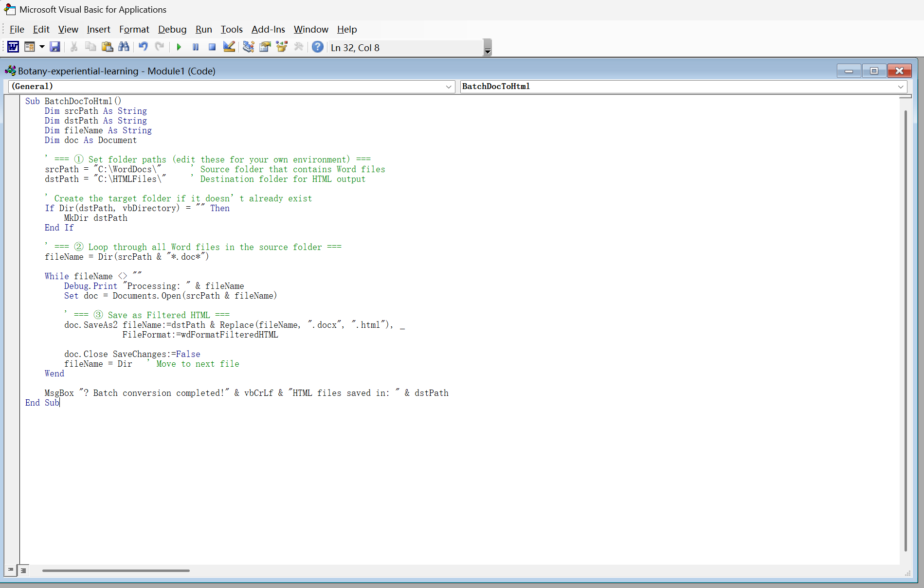Image resolution: width=924 pixels, height=588 pixels.
Task: Paste from the clipboard
Action: [107, 47]
